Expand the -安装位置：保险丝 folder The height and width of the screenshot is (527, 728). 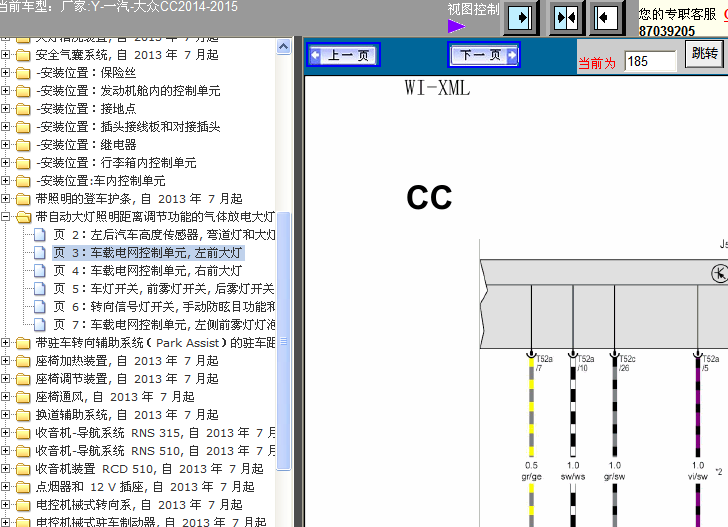click(x=5, y=73)
